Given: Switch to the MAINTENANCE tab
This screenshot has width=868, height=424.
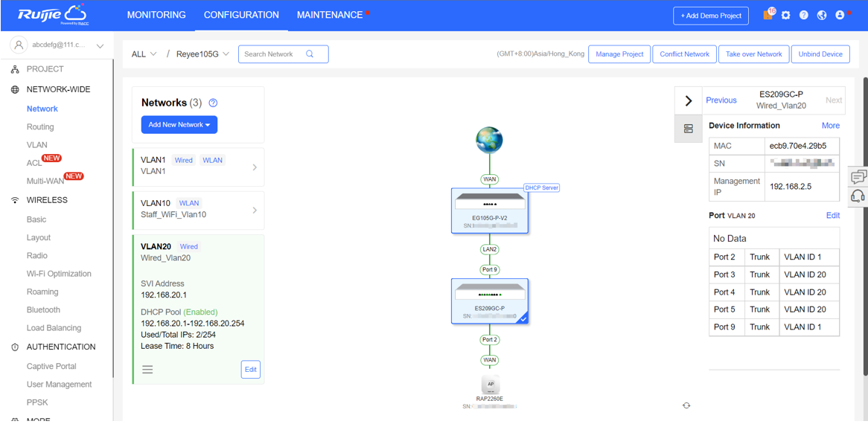Looking at the screenshot, I should tap(330, 16).
